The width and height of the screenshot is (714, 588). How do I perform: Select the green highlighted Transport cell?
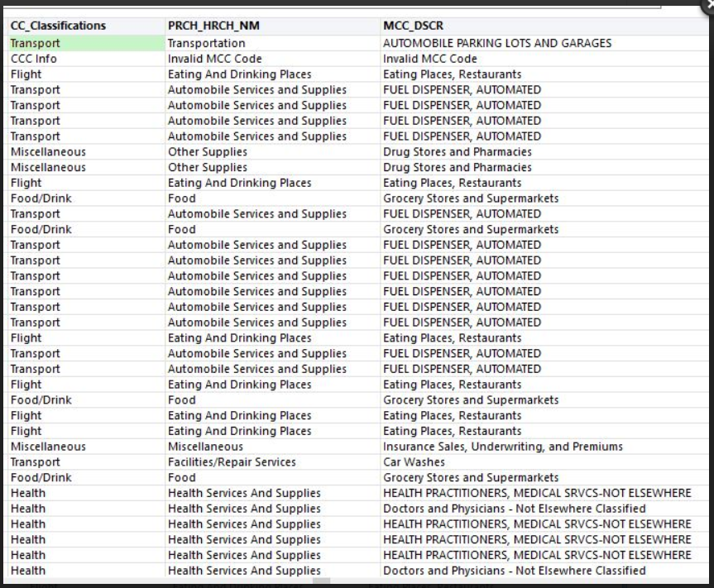point(86,43)
